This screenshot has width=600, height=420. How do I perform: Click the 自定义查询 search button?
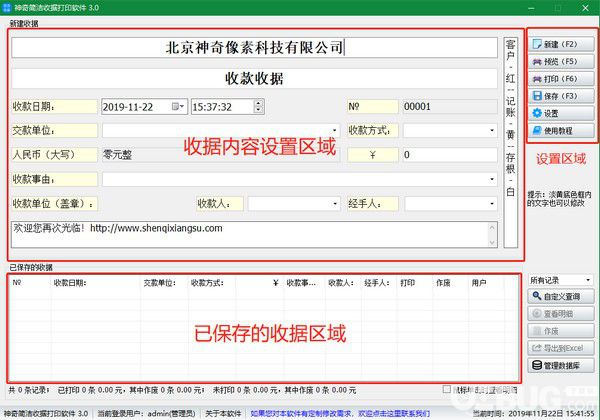[x=561, y=296]
